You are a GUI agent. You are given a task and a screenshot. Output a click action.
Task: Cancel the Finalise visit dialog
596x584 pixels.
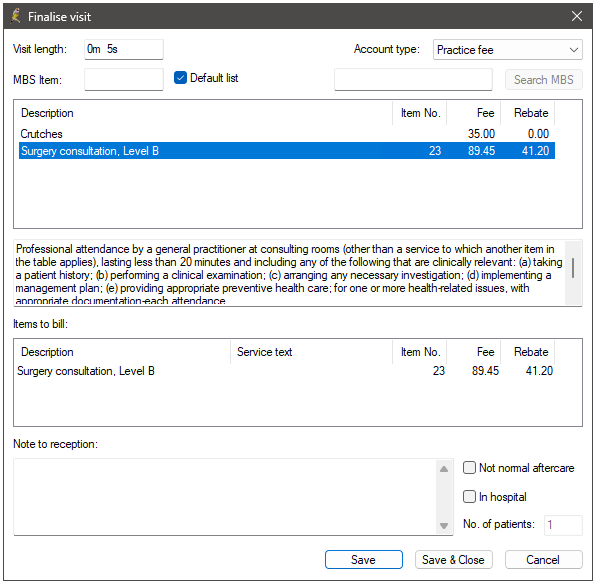click(544, 560)
